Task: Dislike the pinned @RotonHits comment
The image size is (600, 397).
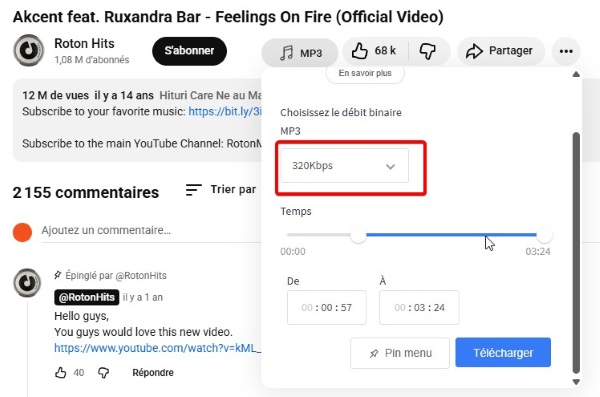Action: click(103, 372)
